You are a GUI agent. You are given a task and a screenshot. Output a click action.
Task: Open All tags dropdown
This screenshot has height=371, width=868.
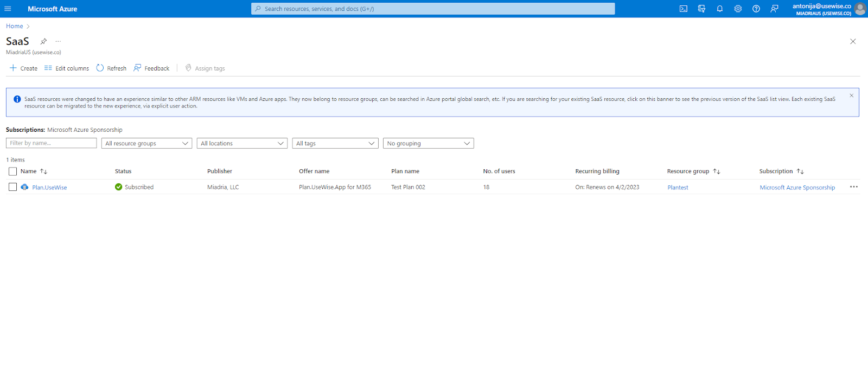[x=335, y=143]
